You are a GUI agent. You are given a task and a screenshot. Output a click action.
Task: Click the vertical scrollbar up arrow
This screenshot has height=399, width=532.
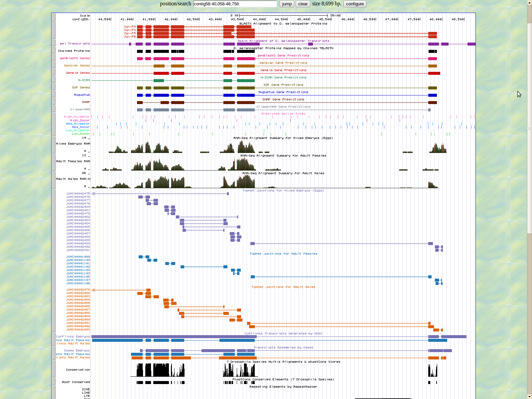529,2
